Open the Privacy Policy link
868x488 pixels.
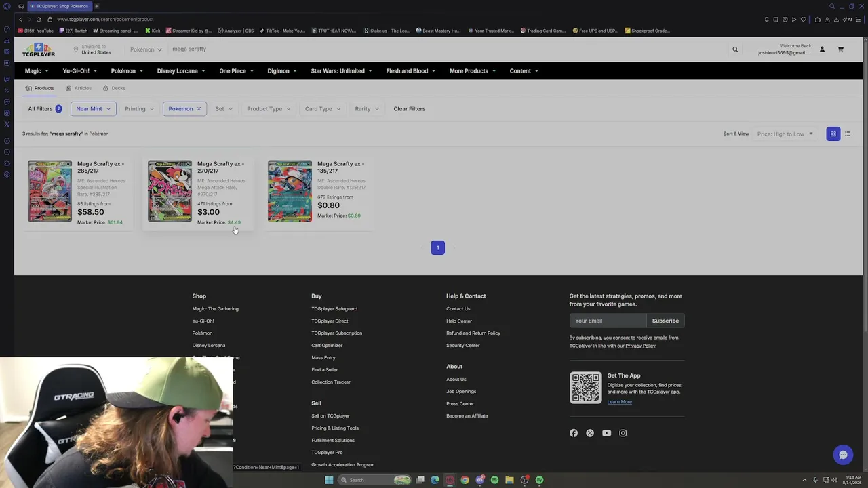click(640, 346)
